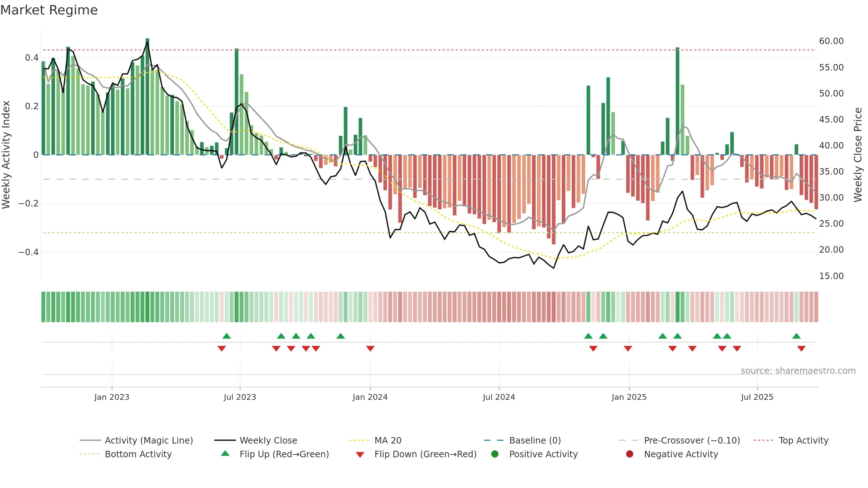Click the Jan 2023 x-axis label
The image size is (868, 488).
pyautogui.click(x=112, y=397)
